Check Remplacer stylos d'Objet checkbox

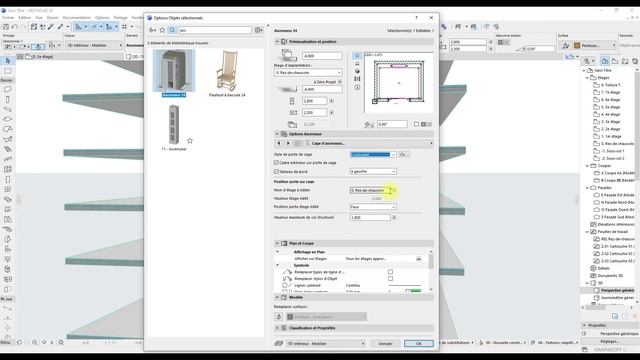391,279
